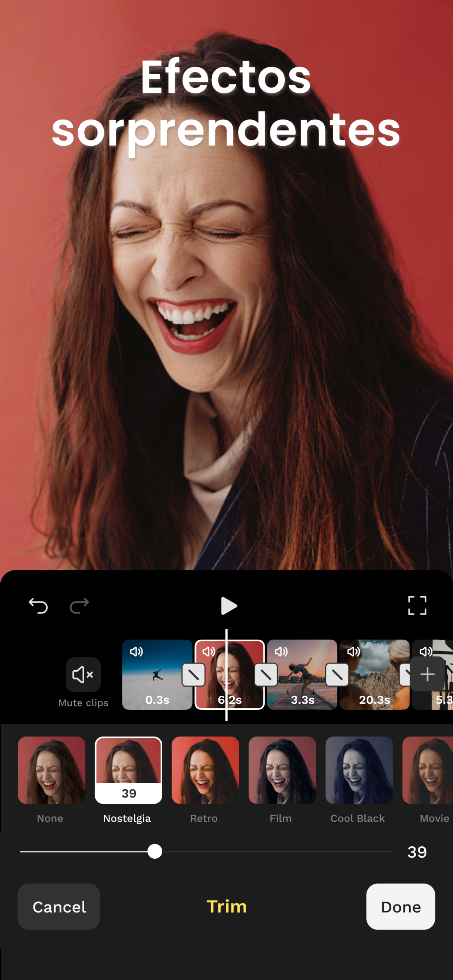Click the intensity value 39 beside slider
This screenshot has width=453, height=980.
[417, 852]
